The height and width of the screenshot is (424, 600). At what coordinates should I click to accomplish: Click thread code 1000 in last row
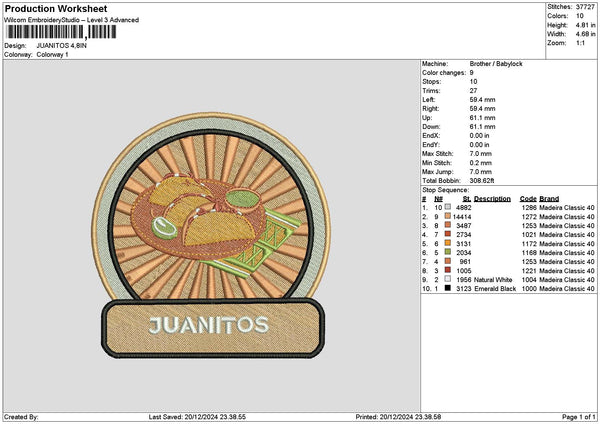pos(529,289)
